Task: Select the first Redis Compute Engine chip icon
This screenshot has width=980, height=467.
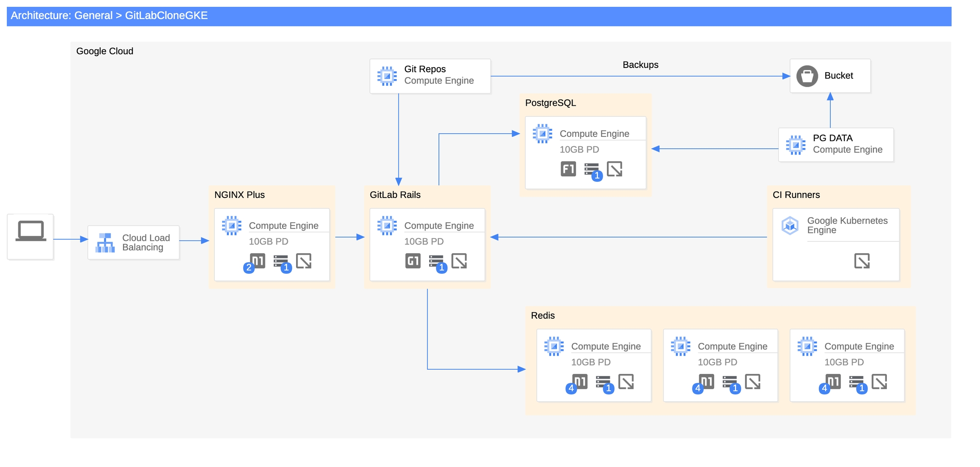Action: point(554,346)
